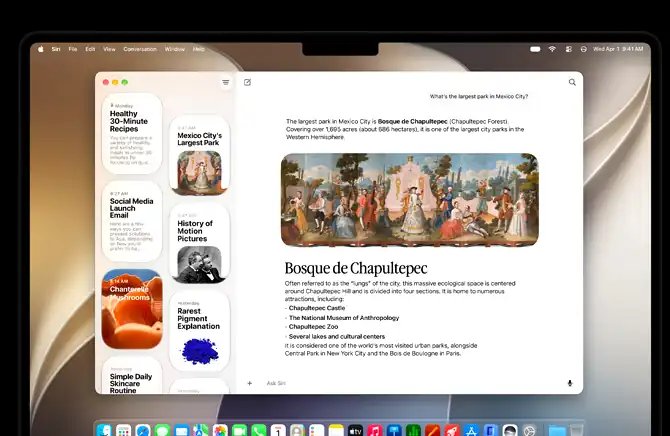Open the Window menu
The image size is (670, 436).
point(175,49)
